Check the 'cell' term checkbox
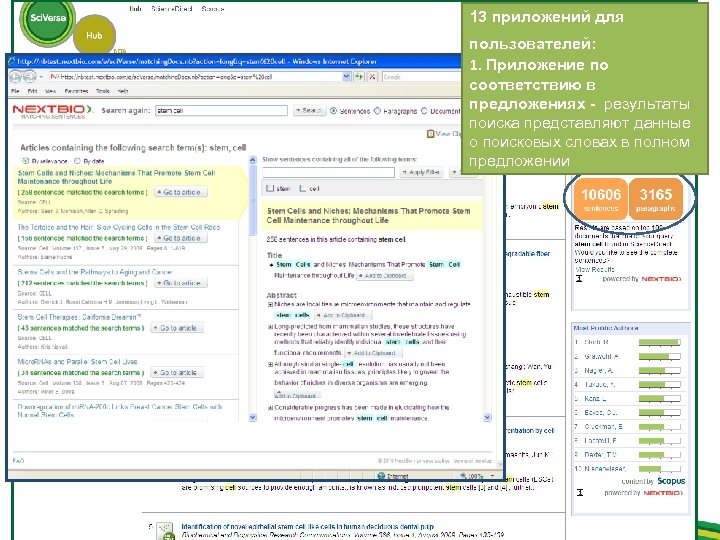The width and height of the screenshot is (720, 540). [303, 188]
